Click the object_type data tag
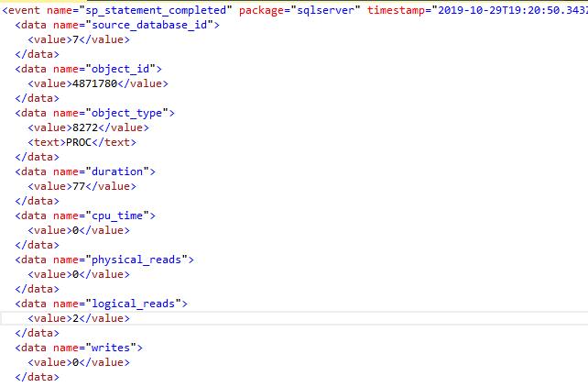 pos(95,113)
